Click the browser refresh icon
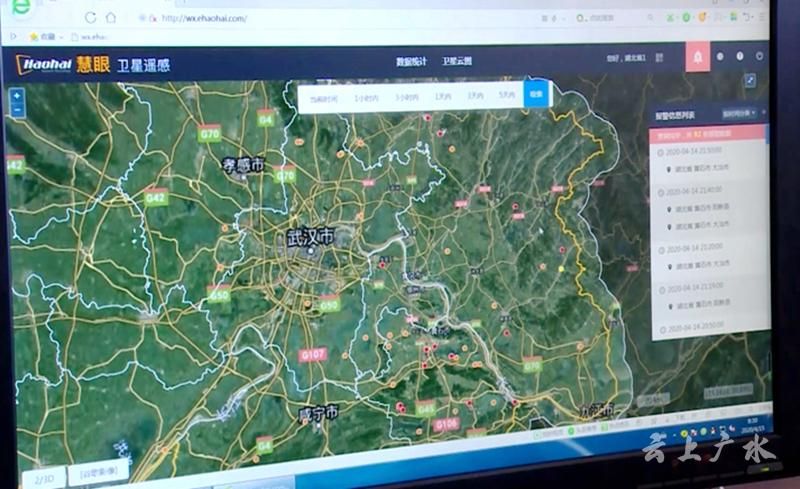 [90, 18]
